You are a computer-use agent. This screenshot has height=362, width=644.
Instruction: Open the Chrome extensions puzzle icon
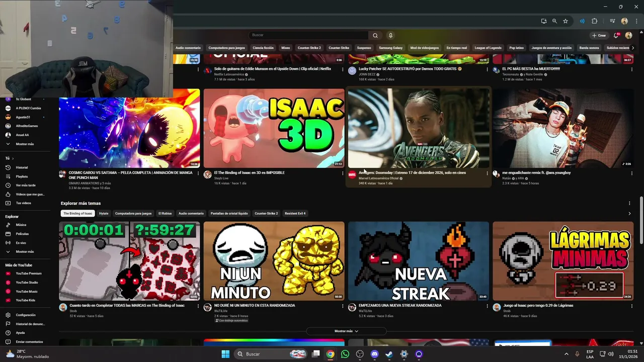[x=594, y=21]
